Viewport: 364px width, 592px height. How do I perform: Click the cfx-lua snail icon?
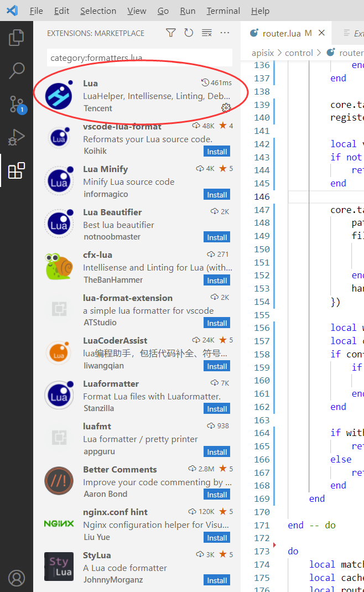[59, 267]
